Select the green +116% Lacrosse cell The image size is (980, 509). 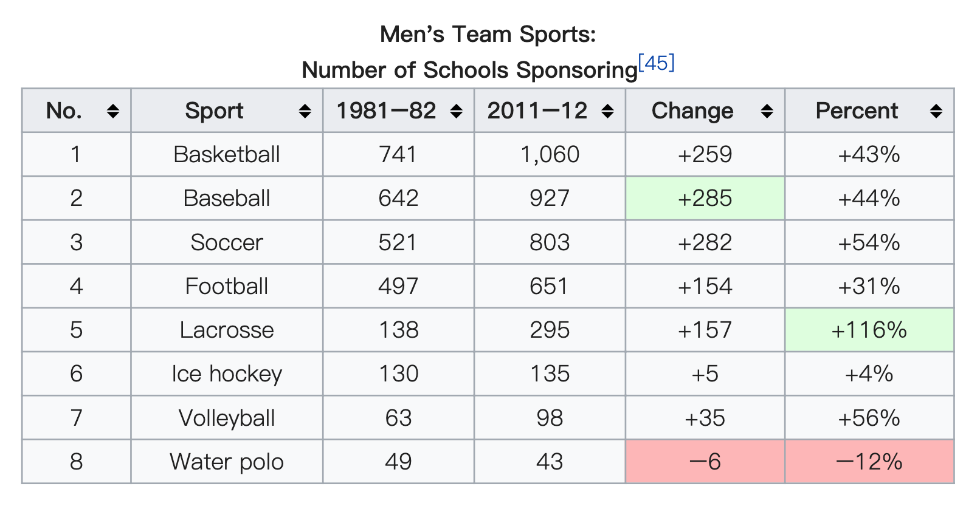click(869, 330)
